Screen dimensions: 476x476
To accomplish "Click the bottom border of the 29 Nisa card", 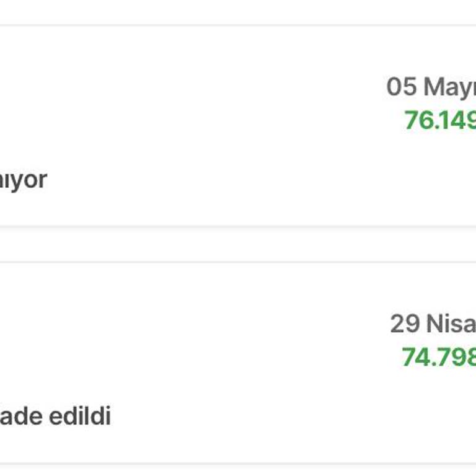I will (x=238, y=463).
